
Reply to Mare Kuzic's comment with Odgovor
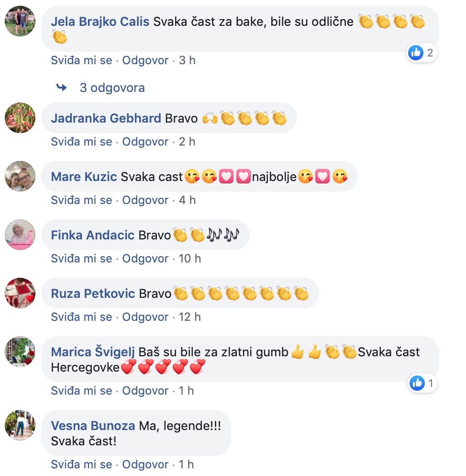point(145,200)
